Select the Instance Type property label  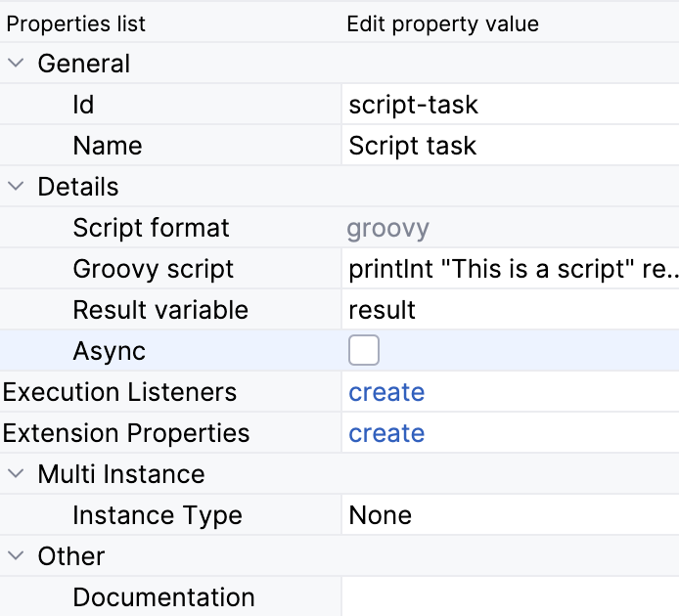tap(157, 515)
